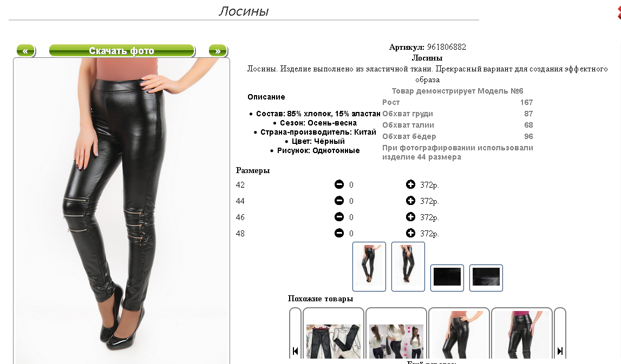Increase quantity for size 48
Screen dimensions: 621x364
(410, 233)
